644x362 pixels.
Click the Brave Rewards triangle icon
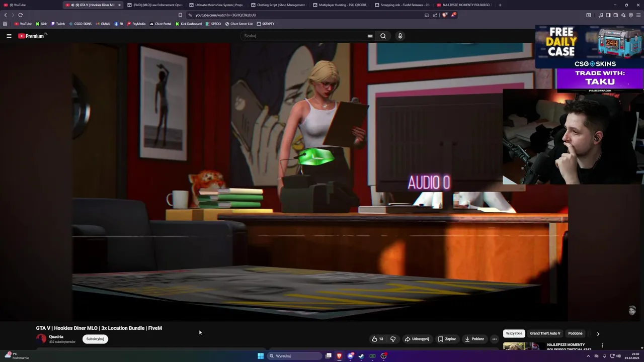click(453, 15)
